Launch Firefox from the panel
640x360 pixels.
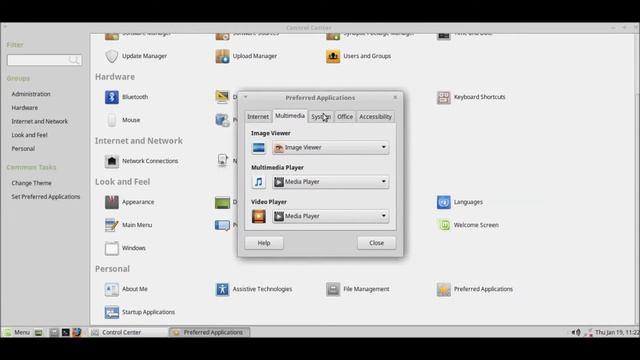pyautogui.click(x=77, y=332)
